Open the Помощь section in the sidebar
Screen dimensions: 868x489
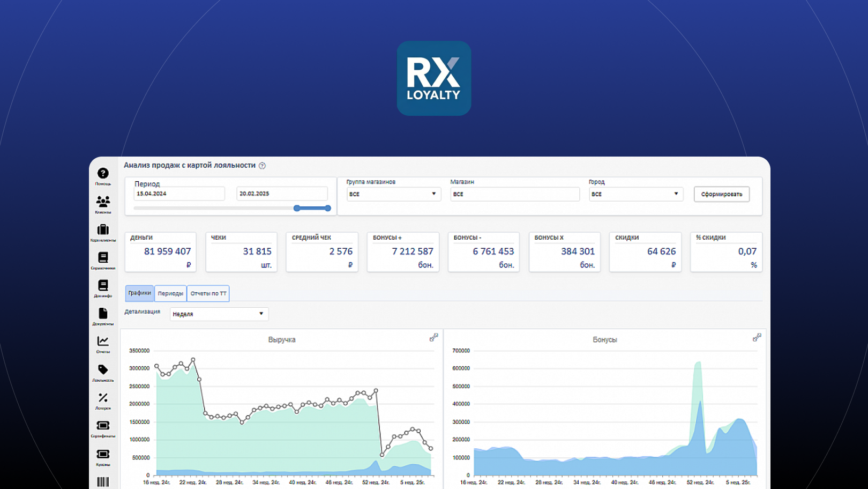pos(103,174)
